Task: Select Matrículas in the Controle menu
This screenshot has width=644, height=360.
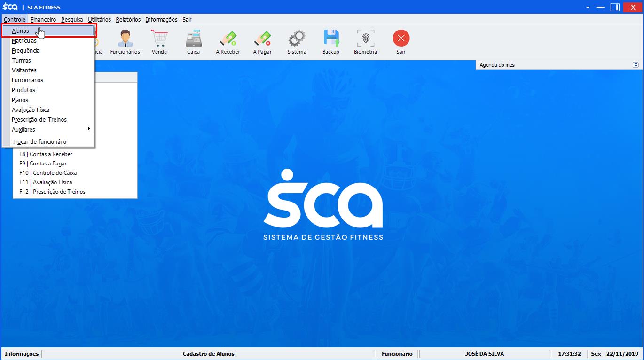Action: coord(52,41)
